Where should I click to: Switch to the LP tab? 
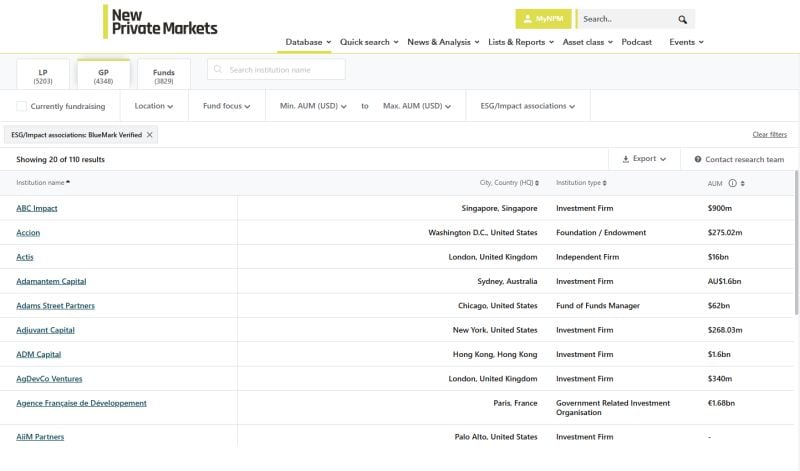[x=43, y=76]
